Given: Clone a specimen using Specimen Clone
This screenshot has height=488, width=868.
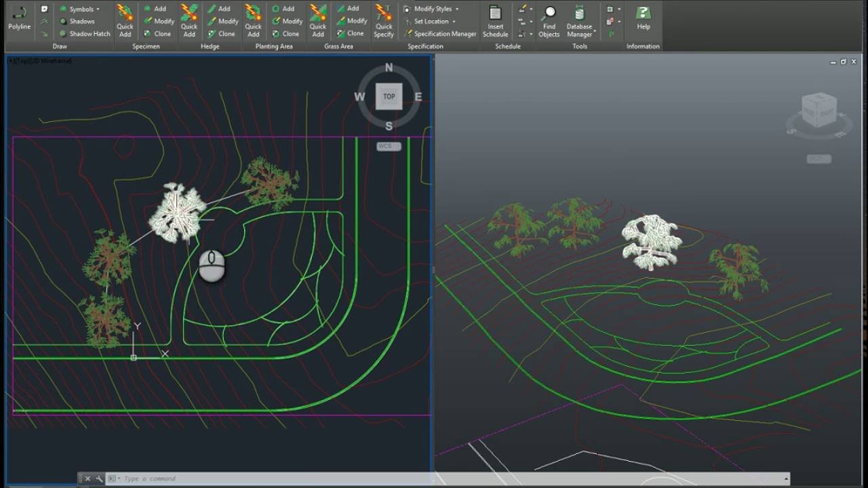Looking at the screenshot, I should point(157,33).
